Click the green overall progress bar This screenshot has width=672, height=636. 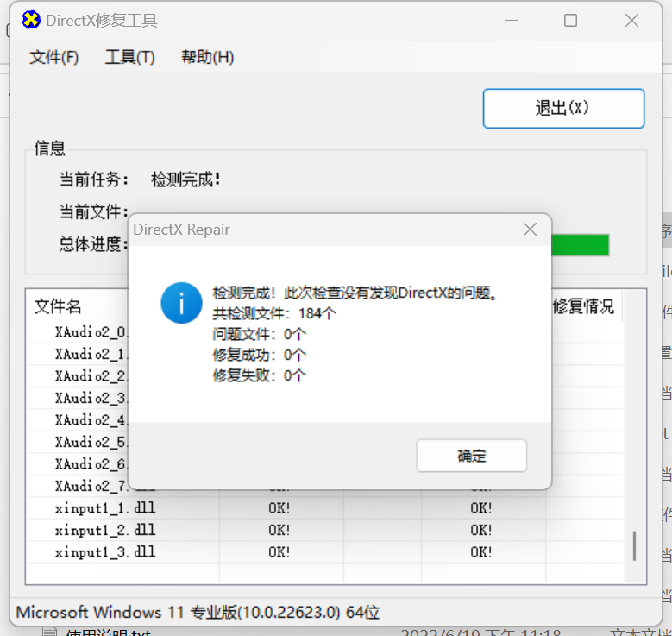[x=580, y=245]
